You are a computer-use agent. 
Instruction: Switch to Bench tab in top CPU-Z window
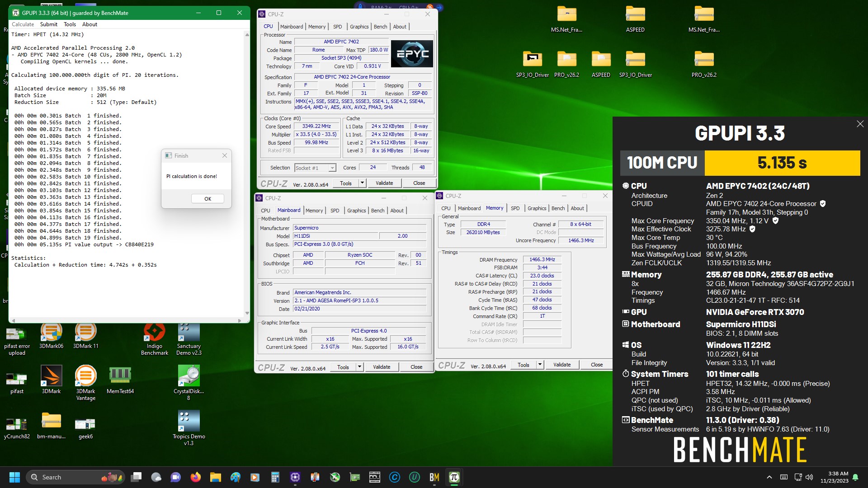click(380, 27)
